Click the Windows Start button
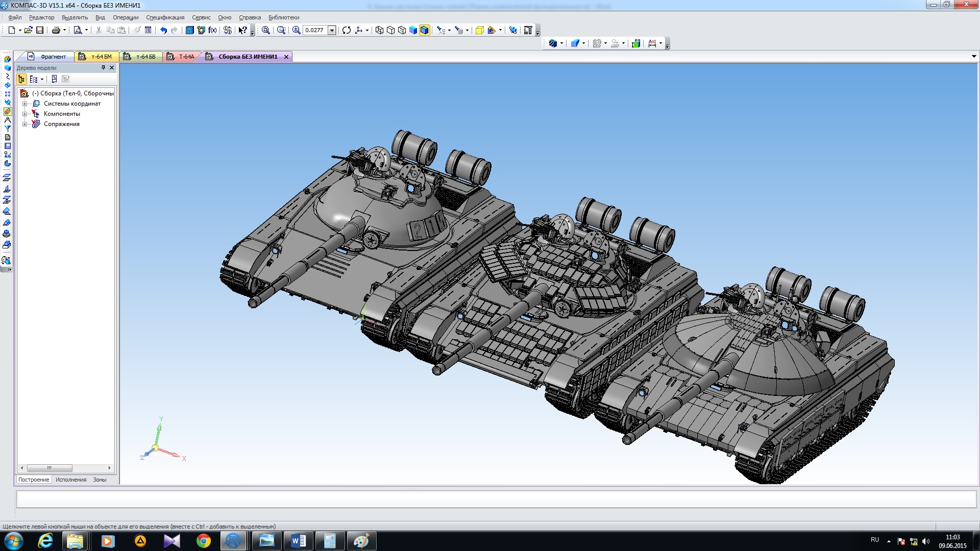 click(x=13, y=541)
